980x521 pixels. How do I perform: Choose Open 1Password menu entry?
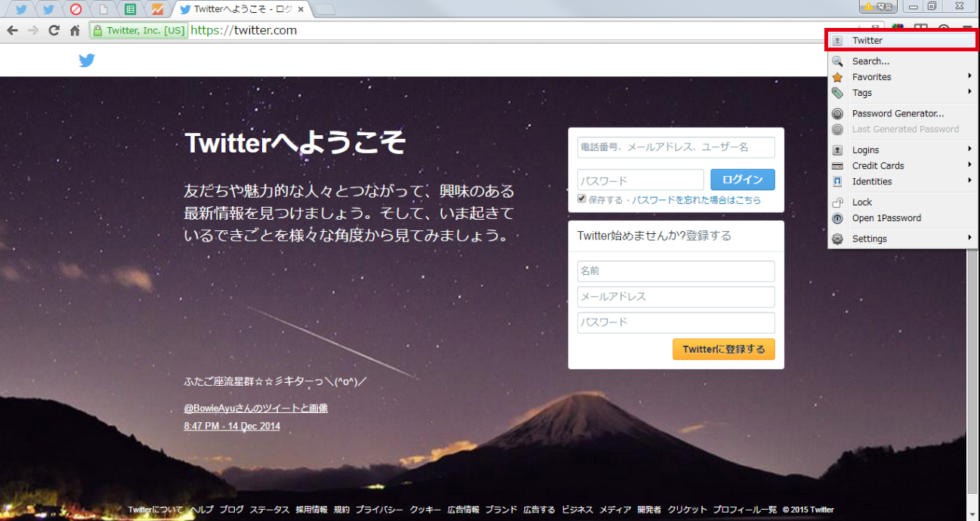(x=902, y=218)
